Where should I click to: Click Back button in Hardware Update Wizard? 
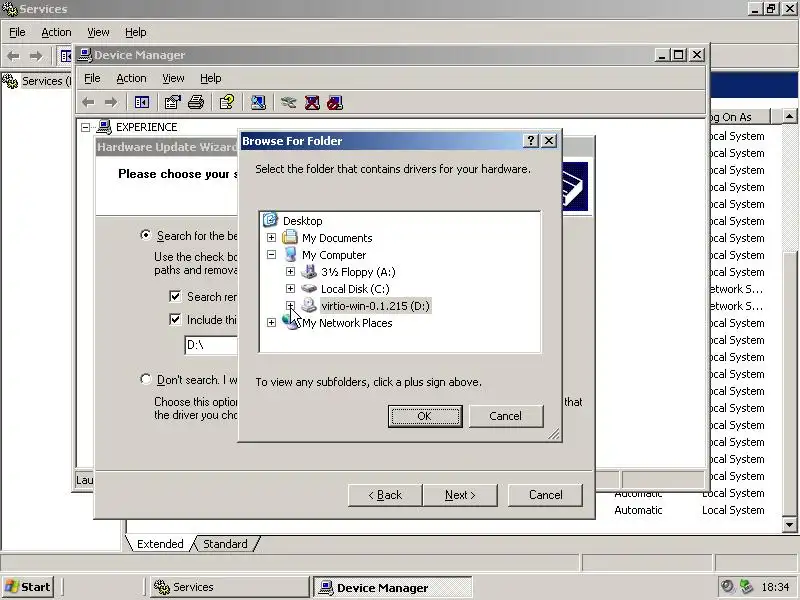tap(385, 495)
